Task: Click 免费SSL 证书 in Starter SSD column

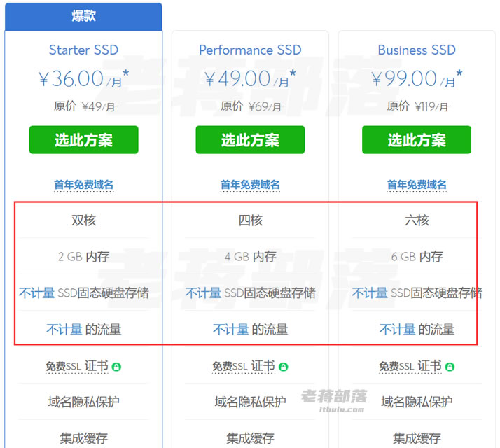Action: pos(77,366)
